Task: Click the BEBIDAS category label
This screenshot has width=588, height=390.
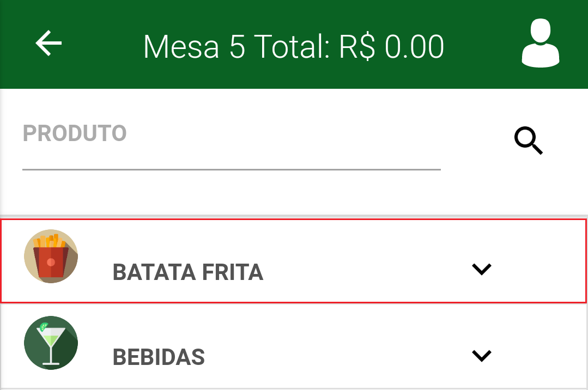Action: coord(159,357)
